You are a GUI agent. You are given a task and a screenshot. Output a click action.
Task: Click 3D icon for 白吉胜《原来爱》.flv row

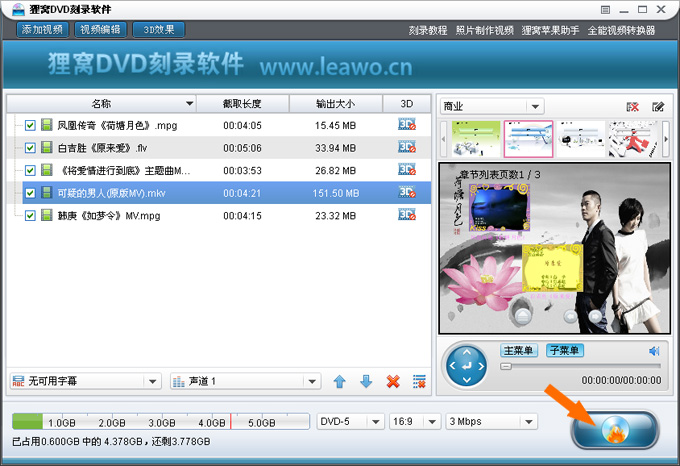407,147
